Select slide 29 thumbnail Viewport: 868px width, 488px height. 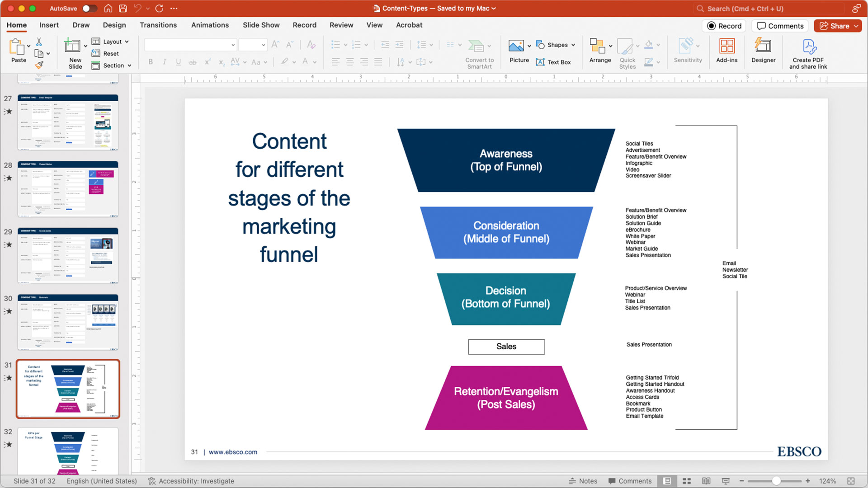pyautogui.click(x=68, y=256)
